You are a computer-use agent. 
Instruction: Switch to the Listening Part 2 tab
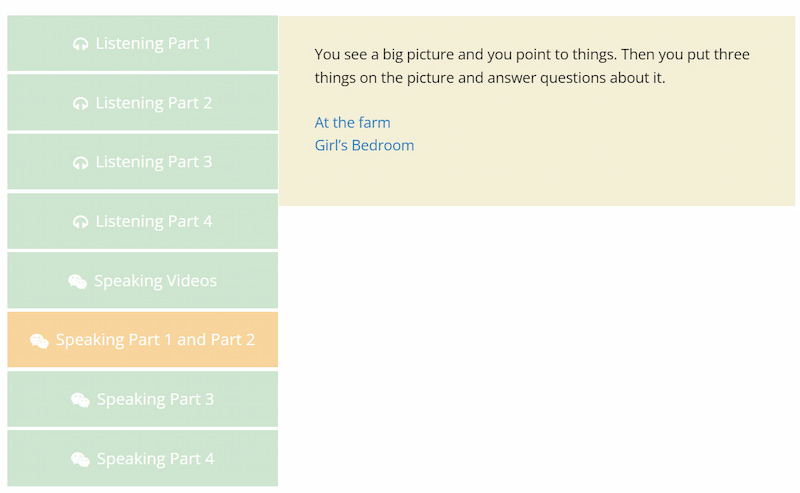click(x=153, y=103)
